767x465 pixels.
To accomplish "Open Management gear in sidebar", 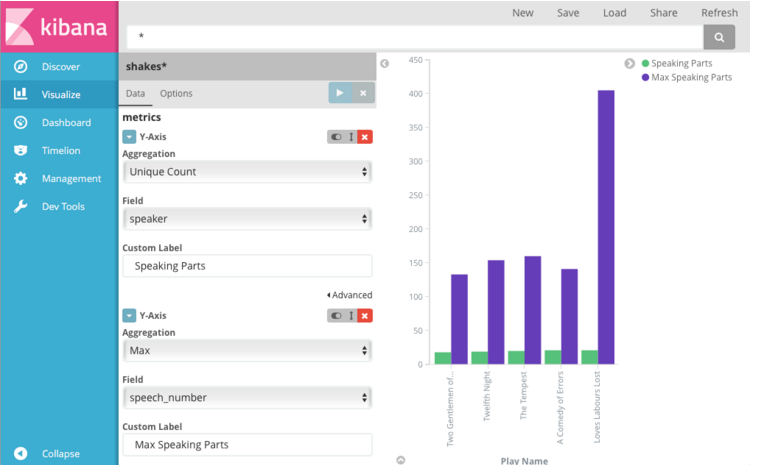I will tap(21, 179).
